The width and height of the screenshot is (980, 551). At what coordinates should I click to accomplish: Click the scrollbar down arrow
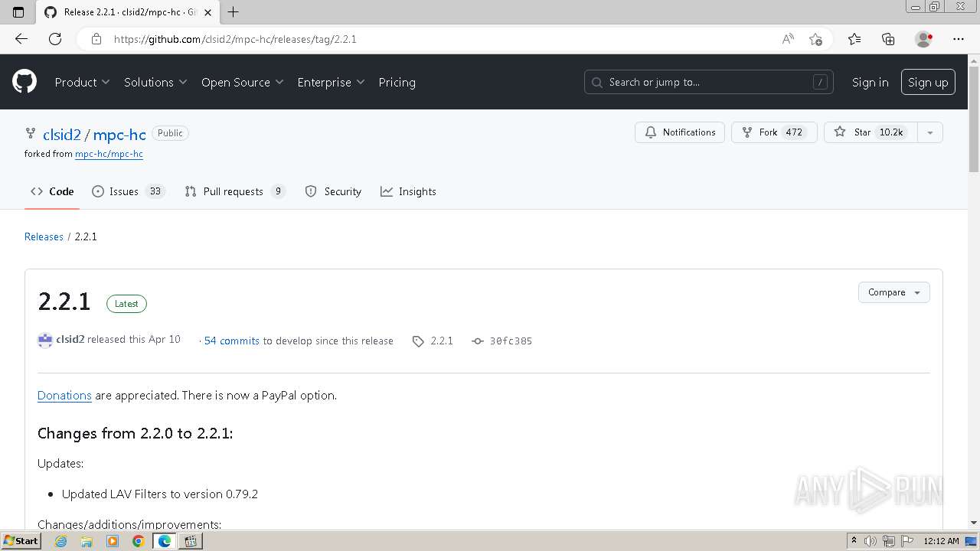coord(974,523)
